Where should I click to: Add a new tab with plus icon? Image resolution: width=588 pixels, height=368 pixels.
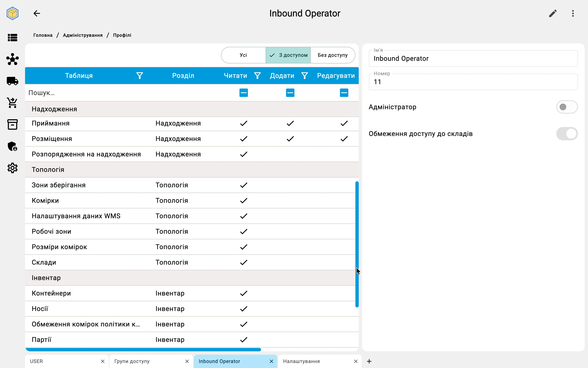(x=369, y=361)
